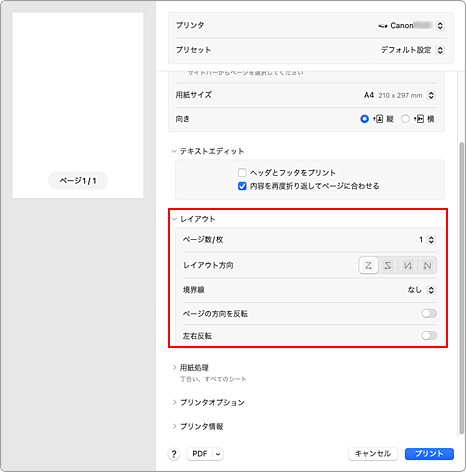
Task: Expand the プリンタ情報 section
Action: click(x=174, y=426)
